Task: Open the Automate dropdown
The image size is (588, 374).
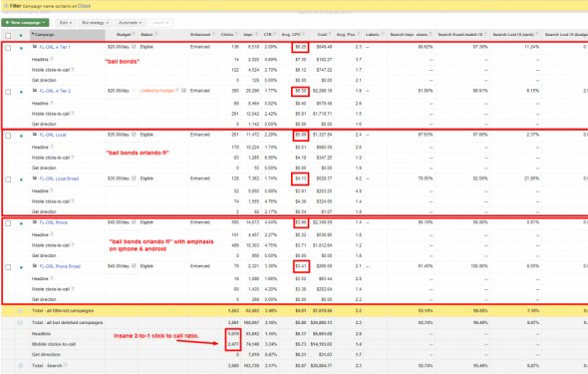Action: (131, 23)
